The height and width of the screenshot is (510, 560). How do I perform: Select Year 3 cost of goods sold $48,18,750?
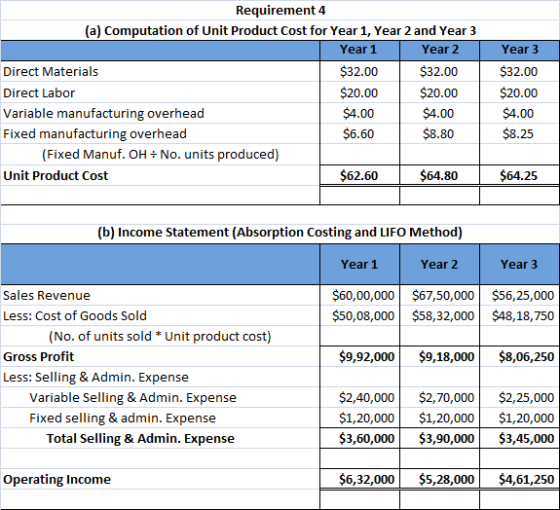523,316
